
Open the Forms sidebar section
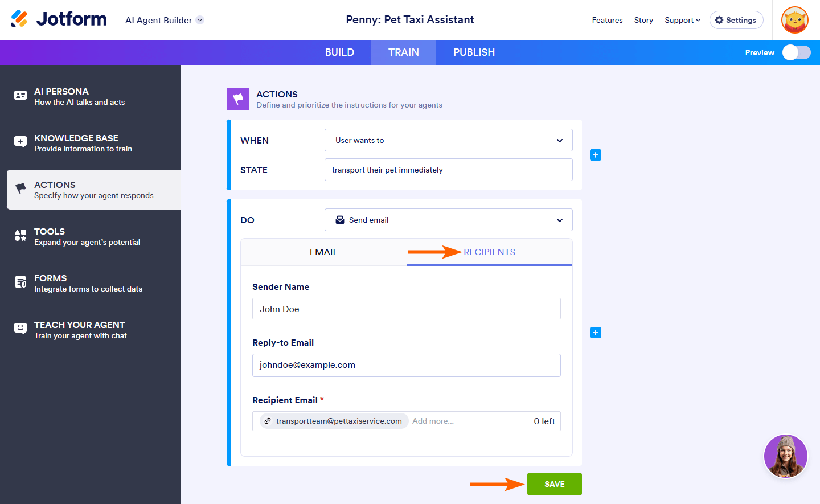(x=88, y=283)
